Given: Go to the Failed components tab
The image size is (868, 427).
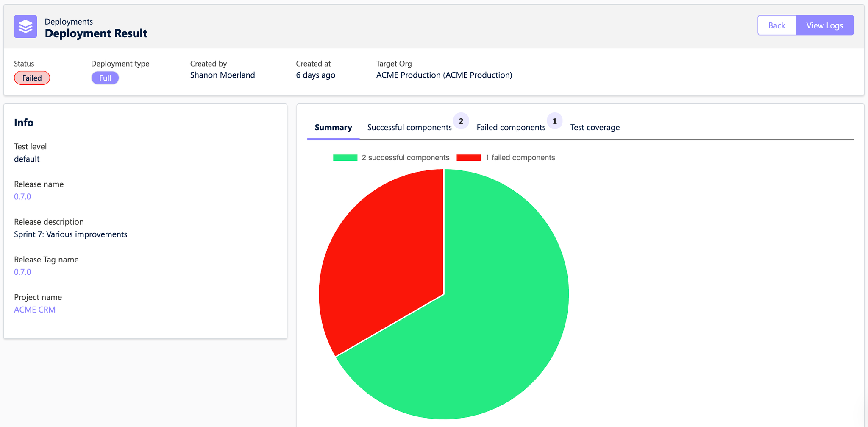Looking at the screenshot, I should pyautogui.click(x=511, y=127).
